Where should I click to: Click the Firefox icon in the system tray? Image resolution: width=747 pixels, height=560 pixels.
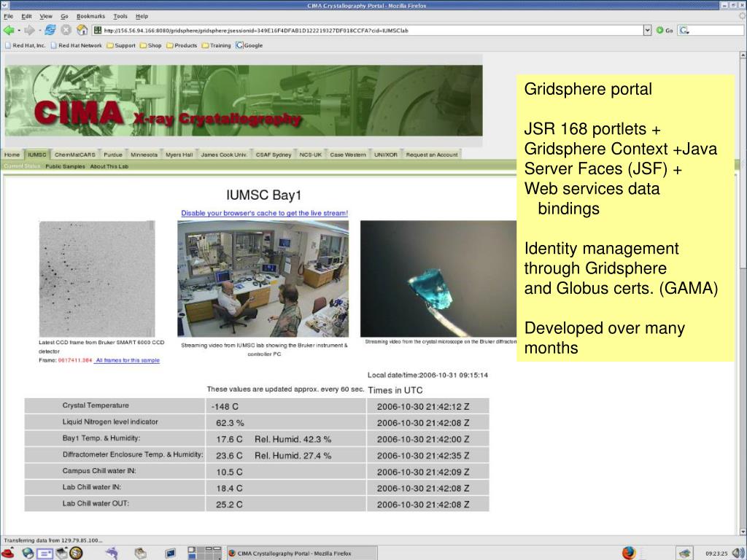(629, 553)
